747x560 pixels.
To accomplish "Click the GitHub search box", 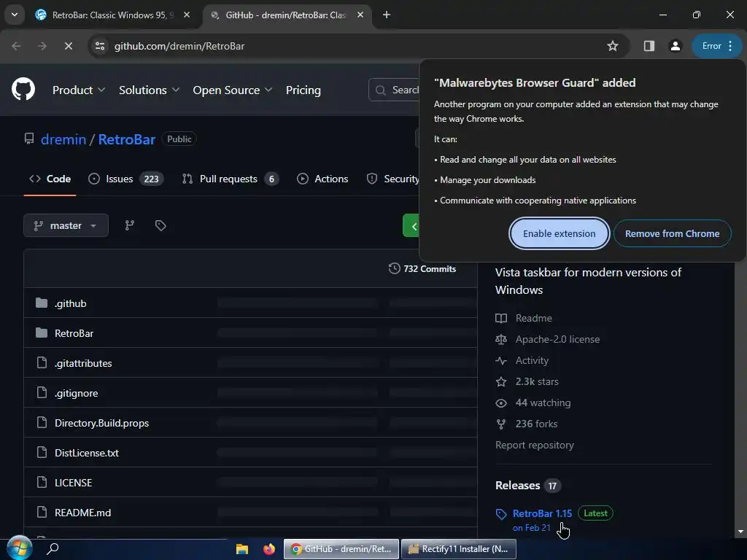I will pyautogui.click(x=395, y=90).
